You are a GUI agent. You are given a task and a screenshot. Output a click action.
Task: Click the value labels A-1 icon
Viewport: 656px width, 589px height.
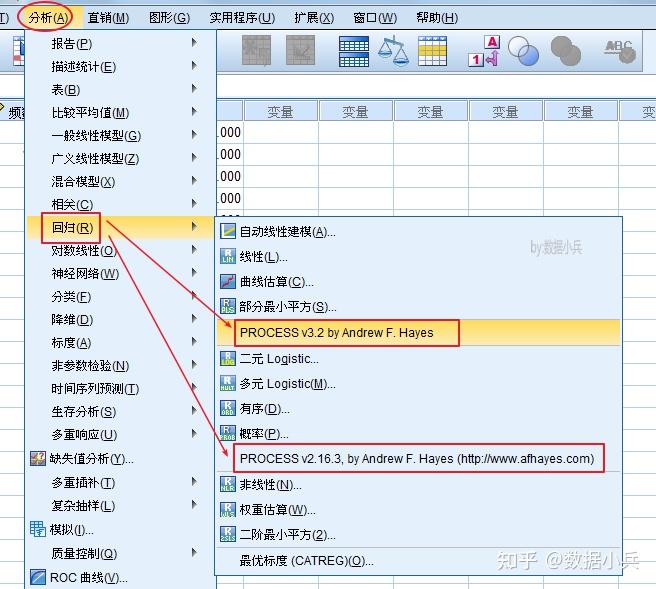pyautogui.click(x=484, y=51)
